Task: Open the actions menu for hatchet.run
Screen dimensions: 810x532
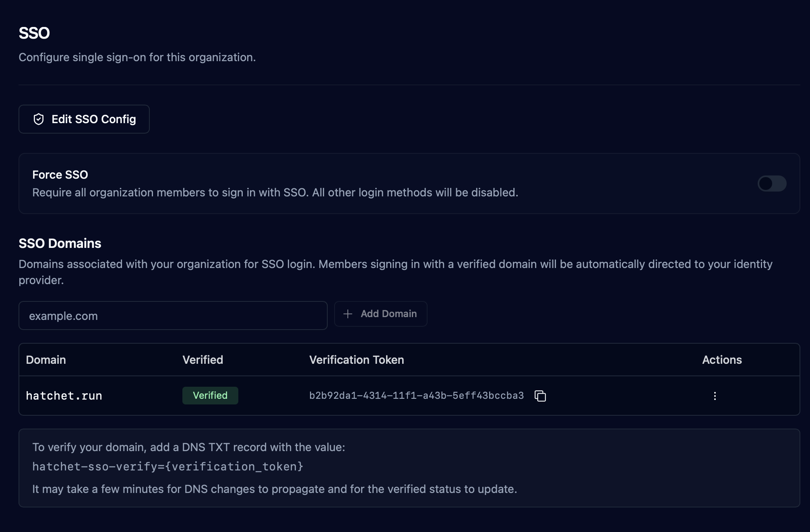Action: click(715, 396)
